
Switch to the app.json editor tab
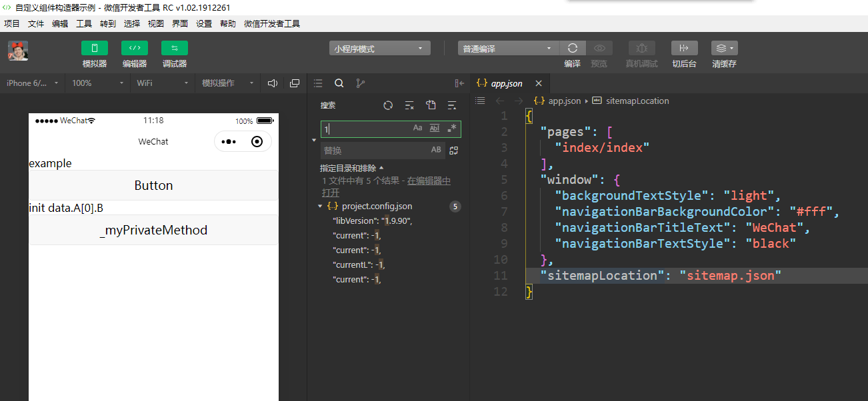pyautogui.click(x=507, y=83)
